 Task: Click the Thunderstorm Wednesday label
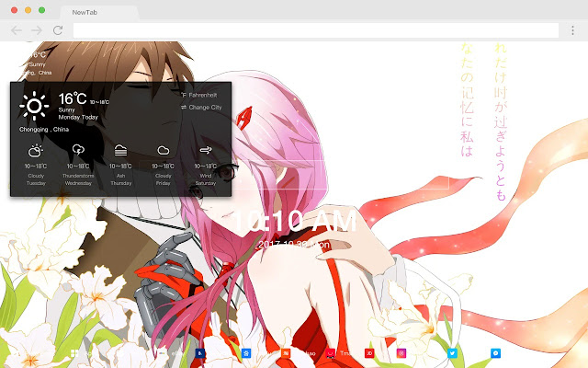[x=78, y=179]
